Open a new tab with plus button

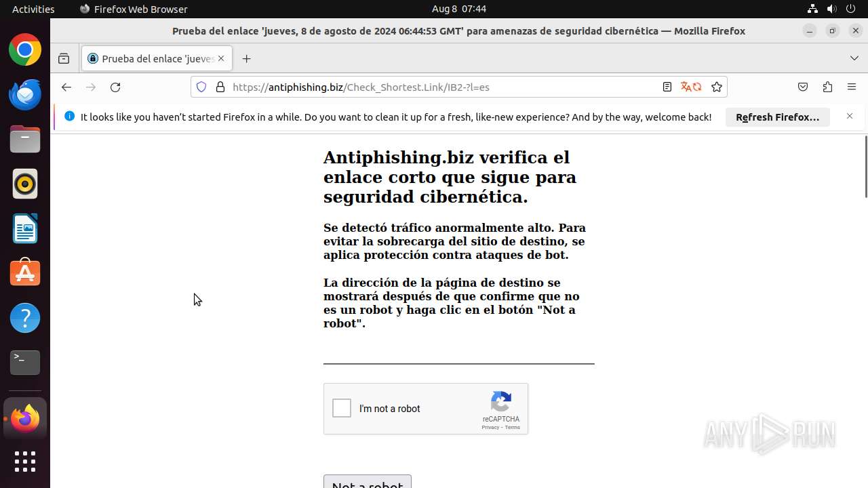pyautogui.click(x=247, y=59)
